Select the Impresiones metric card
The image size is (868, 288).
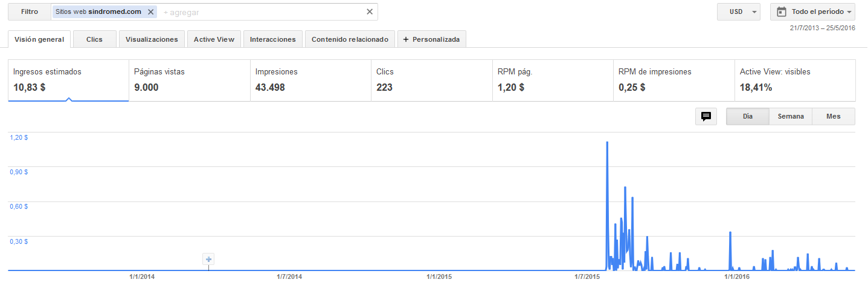[x=310, y=80]
